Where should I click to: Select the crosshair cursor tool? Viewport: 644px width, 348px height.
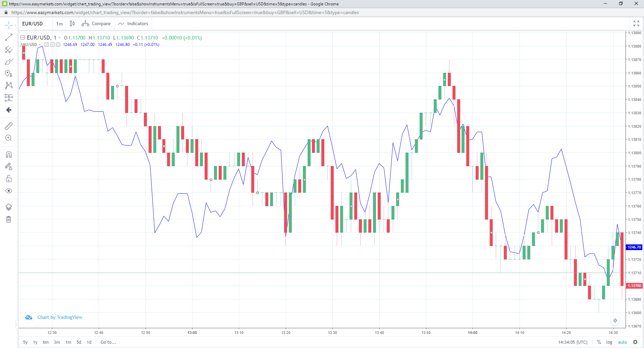[9, 25]
